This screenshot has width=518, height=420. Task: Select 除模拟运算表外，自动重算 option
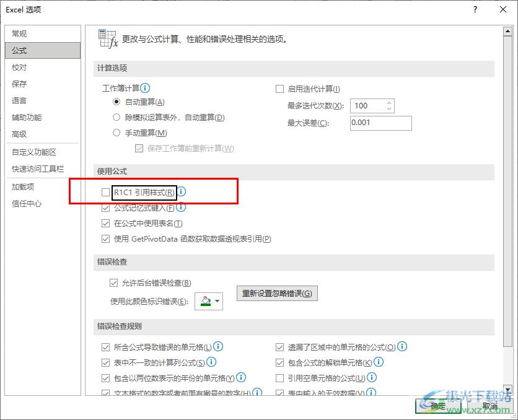116,117
